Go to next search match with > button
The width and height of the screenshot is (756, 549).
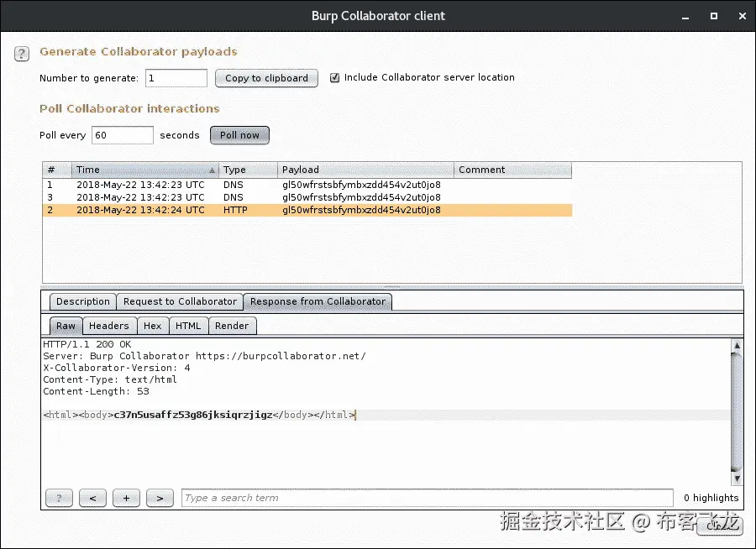click(x=160, y=498)
